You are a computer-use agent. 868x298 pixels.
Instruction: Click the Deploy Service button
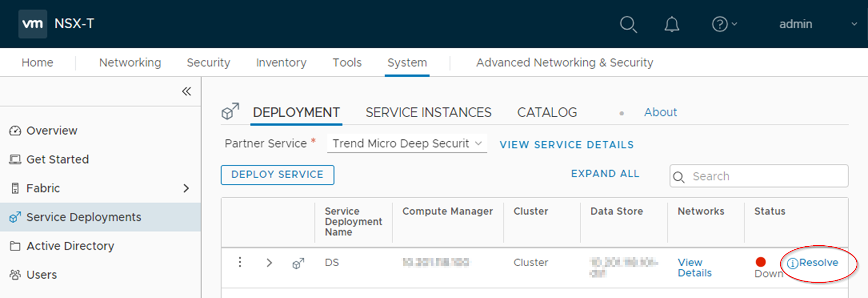[277, 175]
